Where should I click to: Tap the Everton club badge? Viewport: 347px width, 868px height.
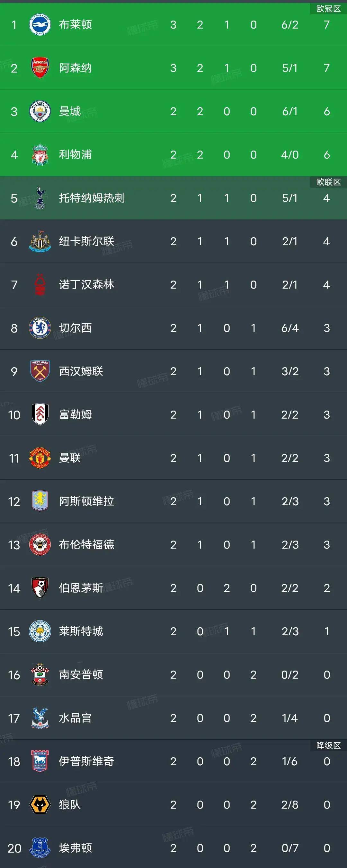pos(40,848)
